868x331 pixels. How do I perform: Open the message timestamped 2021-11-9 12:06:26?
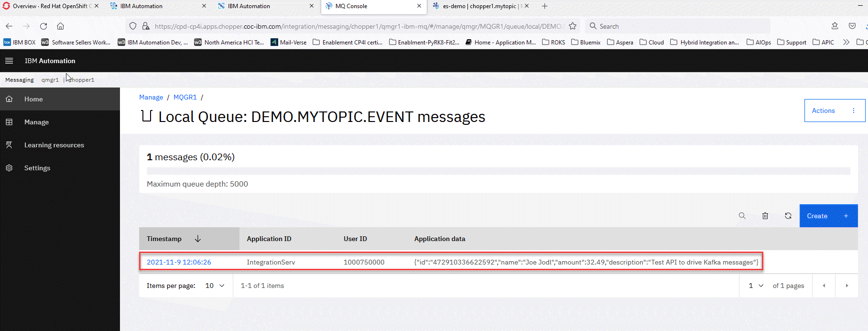179,262
